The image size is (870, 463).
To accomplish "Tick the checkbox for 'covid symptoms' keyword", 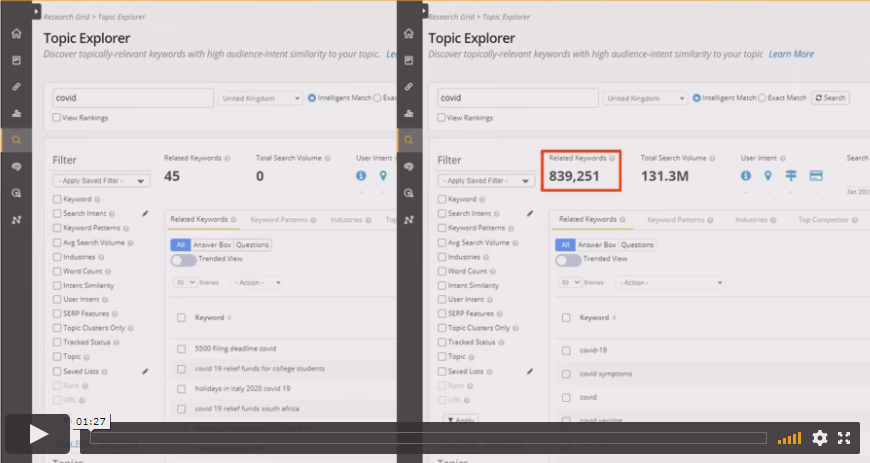I will coord(566,374).
